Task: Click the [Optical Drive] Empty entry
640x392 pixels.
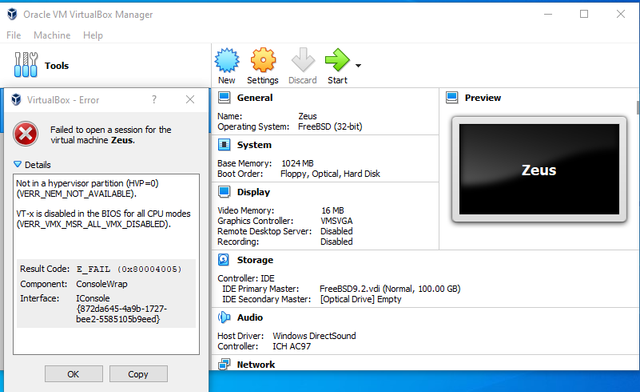Action: tap(360, 299)
